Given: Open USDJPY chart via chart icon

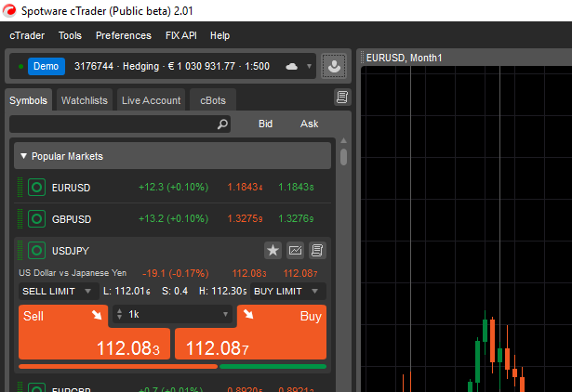Looking at the screenshot, I should (x=295, y=250).
